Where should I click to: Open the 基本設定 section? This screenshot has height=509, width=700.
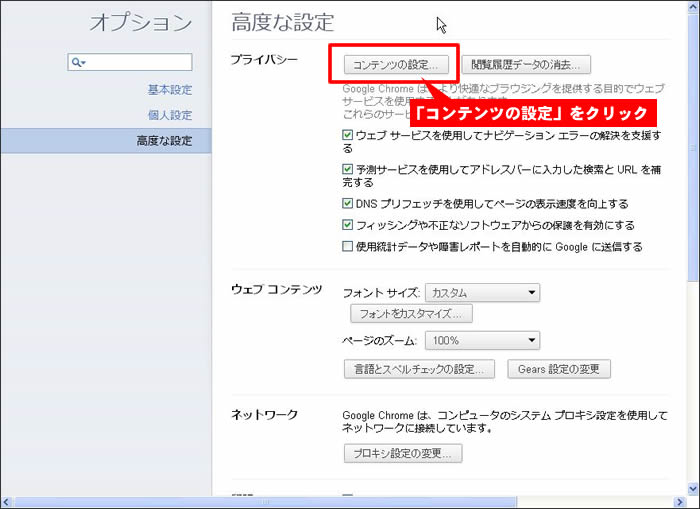click(x=170, y=90)
